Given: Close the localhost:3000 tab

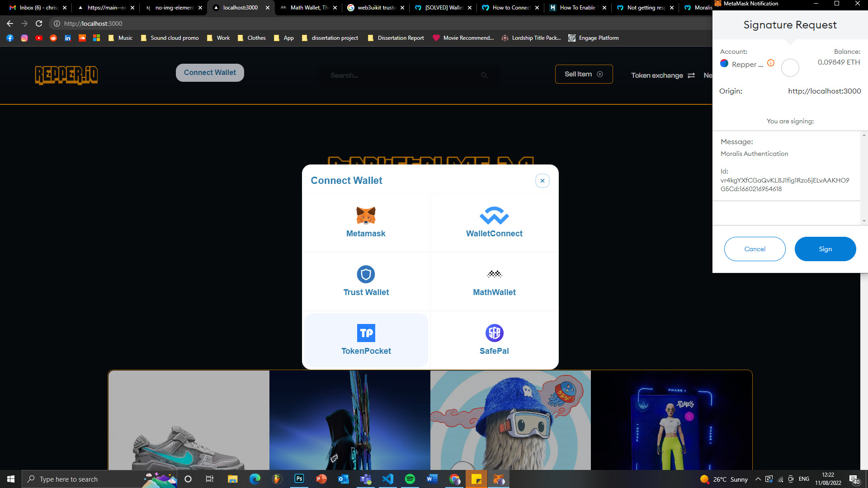Looking at the screenshot, I should click(268, 8).
